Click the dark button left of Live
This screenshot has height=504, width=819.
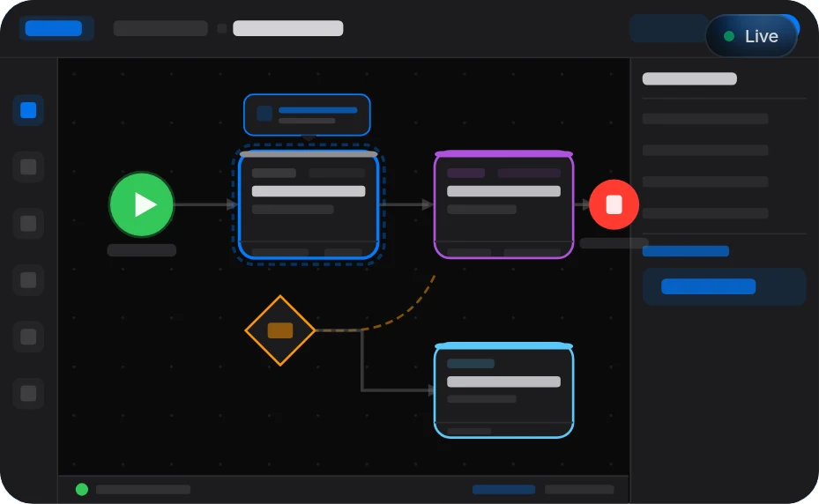(667, 28)
